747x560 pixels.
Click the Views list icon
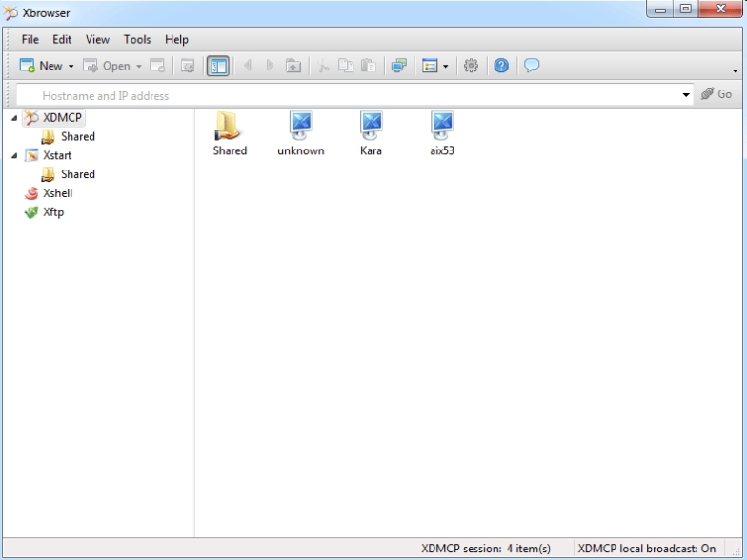point(430,66)
